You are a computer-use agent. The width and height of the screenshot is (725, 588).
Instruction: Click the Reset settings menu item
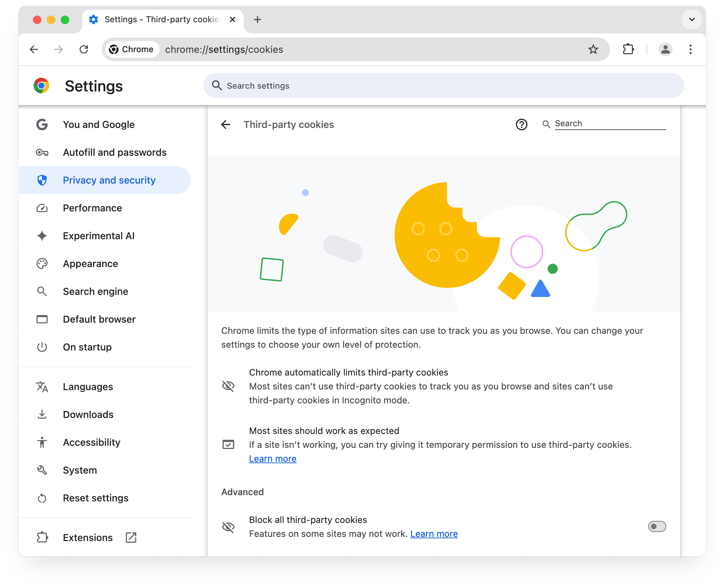click(95, 498)
